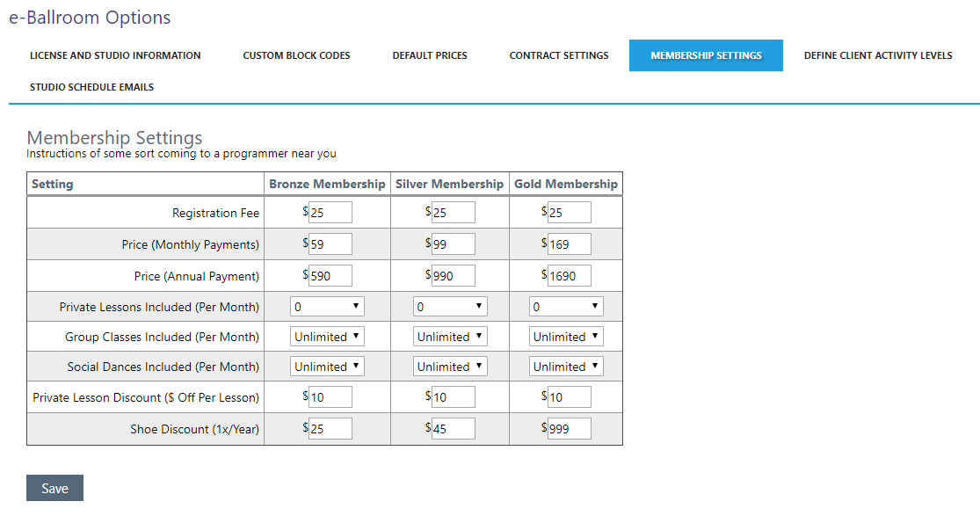
Task: Open Silver Social Dances Included dropdown
Action: pyautogui.click(x=450, y=367)
